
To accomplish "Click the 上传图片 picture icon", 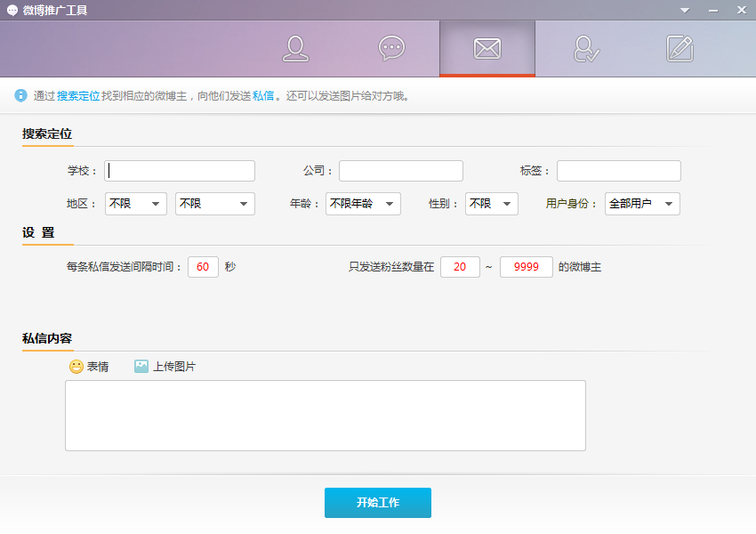I will [141, 366].
